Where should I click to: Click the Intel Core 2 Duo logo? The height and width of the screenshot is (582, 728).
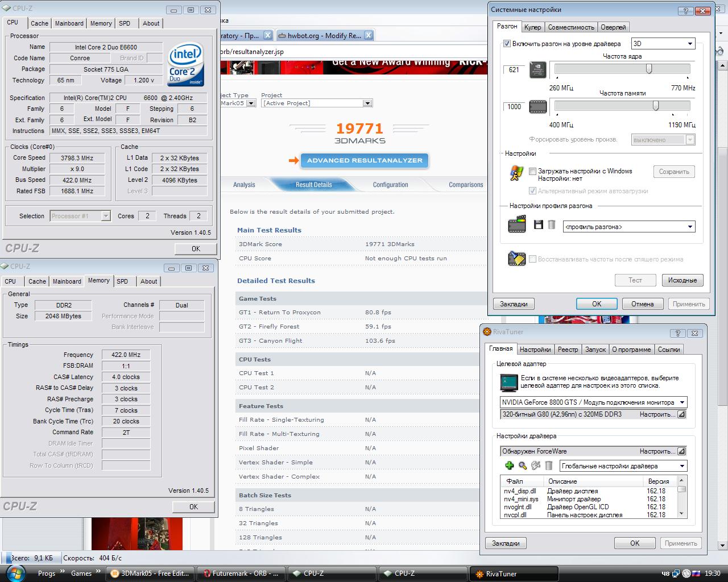tap(185, 65)
